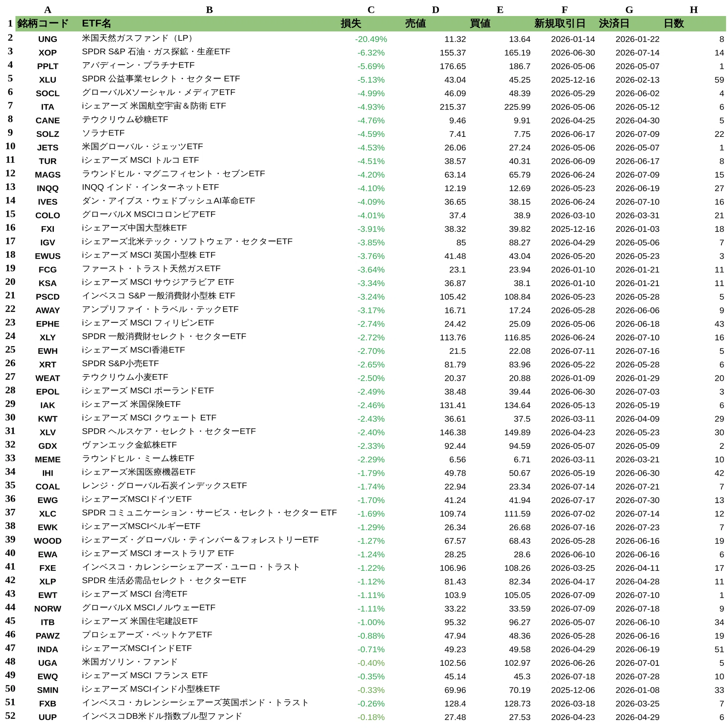Screen dimensions: 728x728
Task: Select the IVES ticker cell
Action: (x=47, y=202)
